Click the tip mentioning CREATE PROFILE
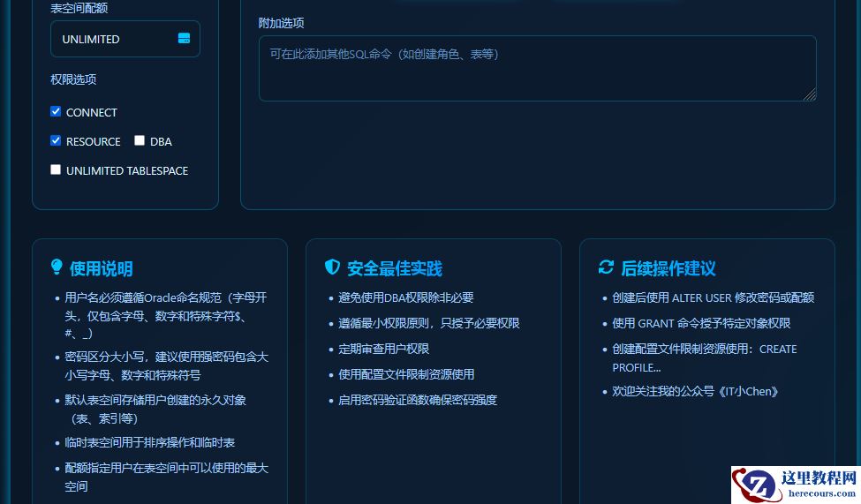The image size is (861, 504). click(x=705, y=358)
